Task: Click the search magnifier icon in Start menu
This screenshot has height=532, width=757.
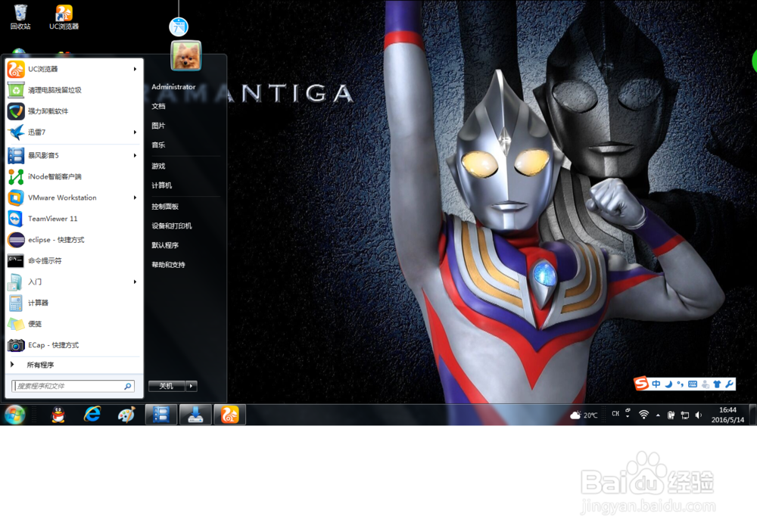Action: (x=128, y=386)
